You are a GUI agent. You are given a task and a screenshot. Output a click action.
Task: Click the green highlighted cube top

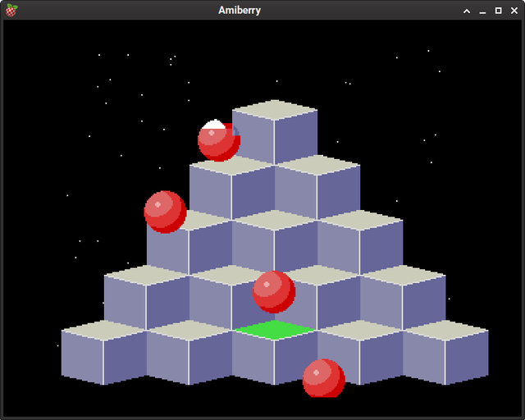(x=275, y=330)
